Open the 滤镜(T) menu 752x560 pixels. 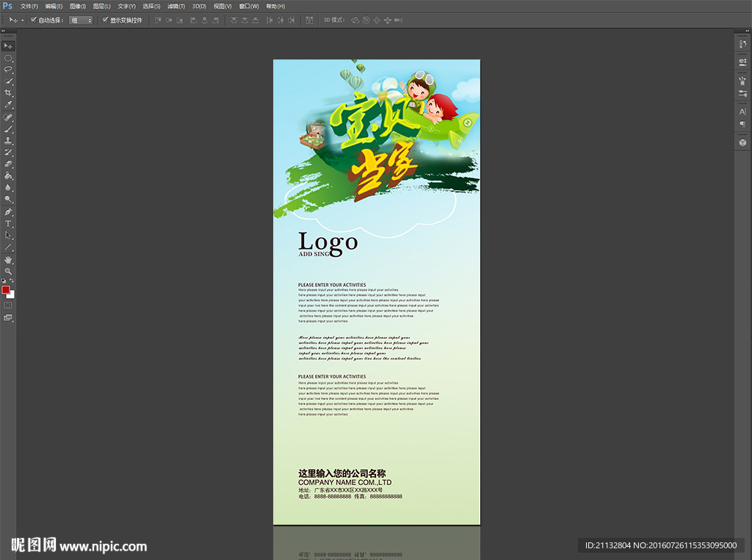coord(176,6)
